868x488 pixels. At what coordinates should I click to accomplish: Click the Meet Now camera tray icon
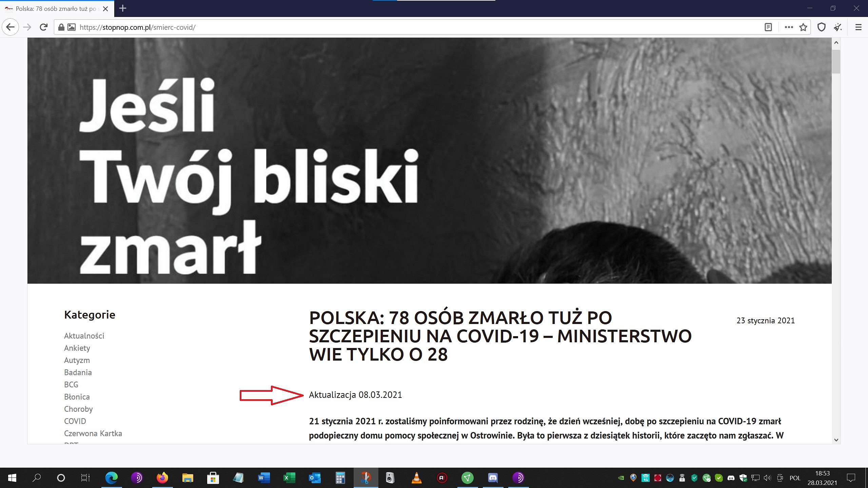click(780, 478)
